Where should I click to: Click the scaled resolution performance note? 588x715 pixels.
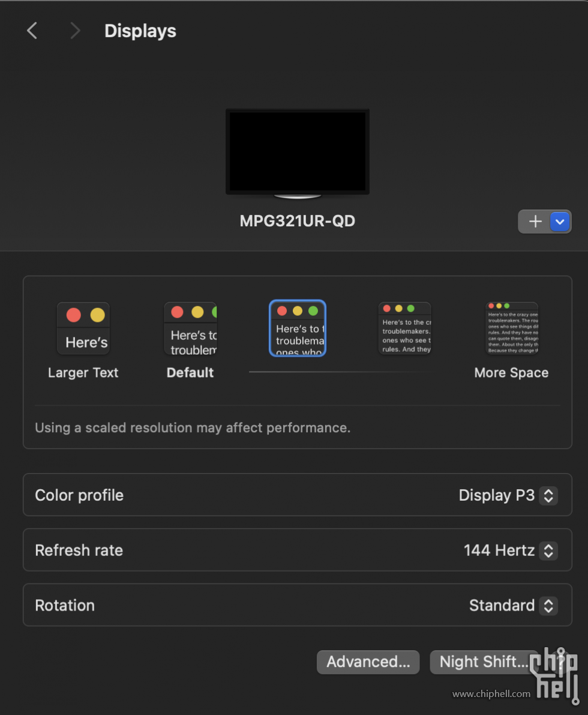click(x=193, y=427)
